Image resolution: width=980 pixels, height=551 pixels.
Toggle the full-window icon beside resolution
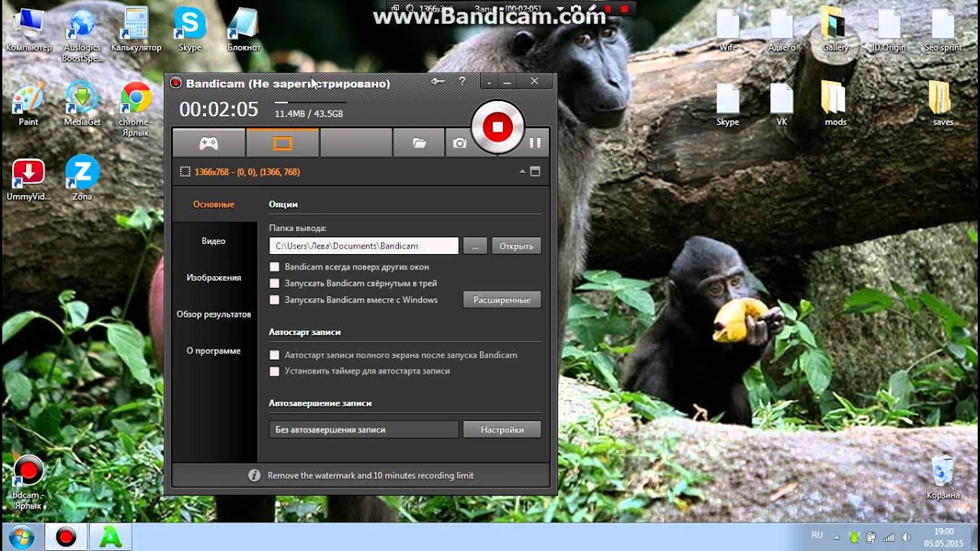tap(535, 171)
